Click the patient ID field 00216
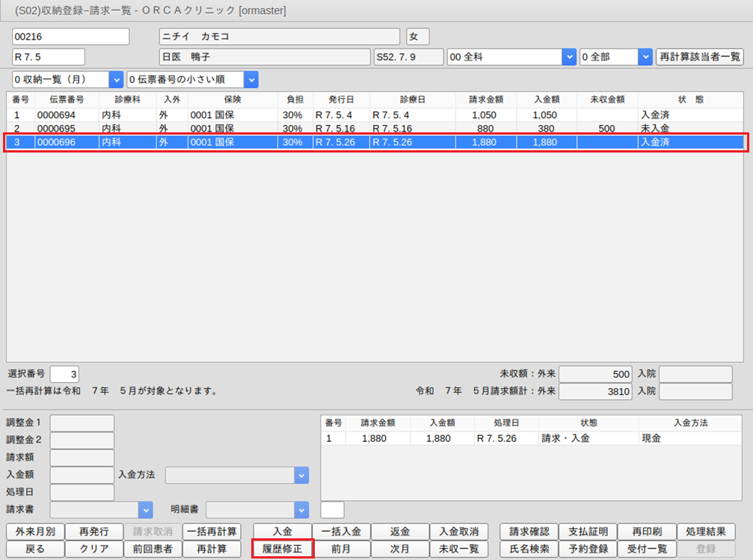 coord(71,37)
